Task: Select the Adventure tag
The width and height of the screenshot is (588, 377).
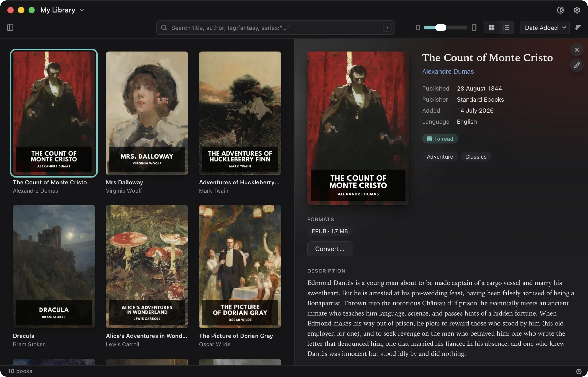Action: 440,157
